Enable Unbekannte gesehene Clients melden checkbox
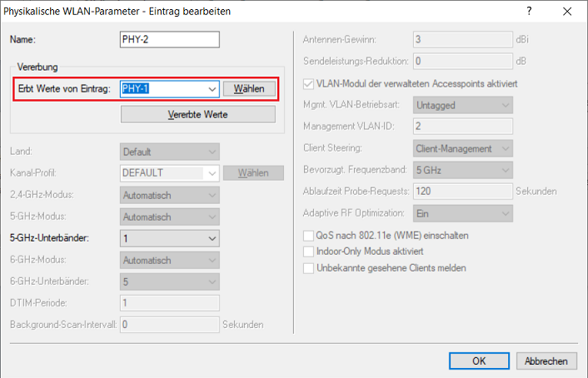This screenshot has width=588, height=378. pos(310,268)
